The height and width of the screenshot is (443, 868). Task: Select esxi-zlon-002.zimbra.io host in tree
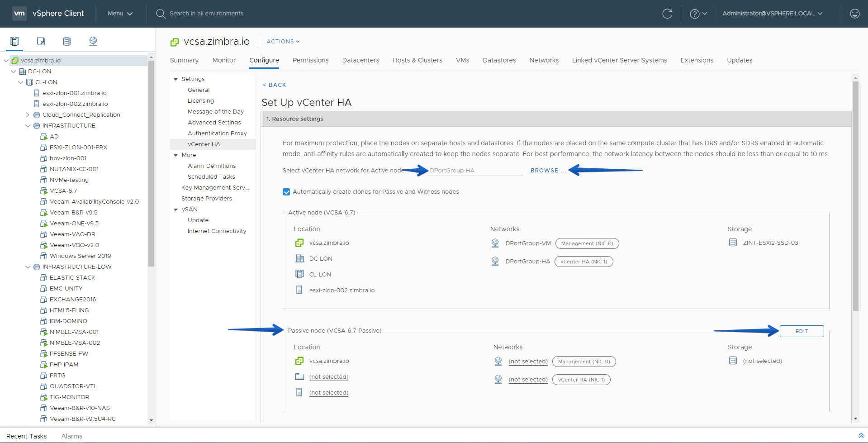coord(75,104)
